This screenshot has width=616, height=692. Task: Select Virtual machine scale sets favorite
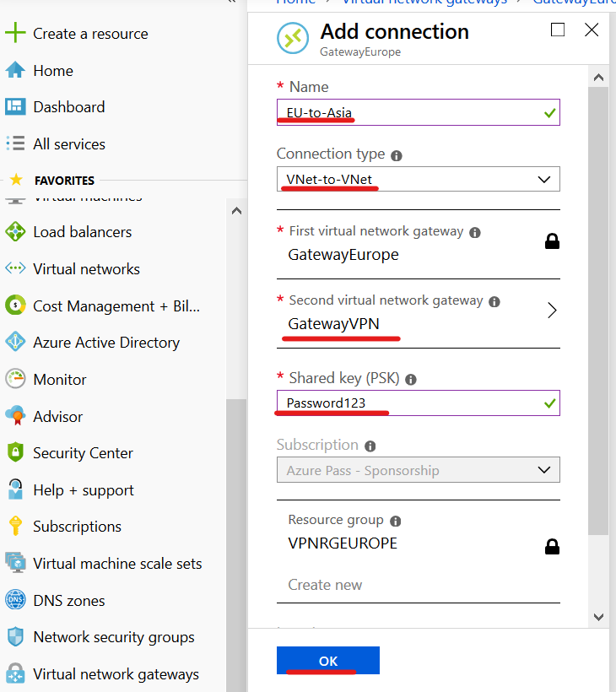[x=117, y=564]
